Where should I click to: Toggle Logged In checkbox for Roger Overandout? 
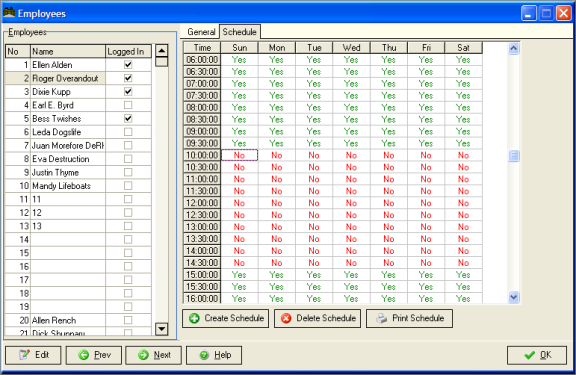click(128, 78)
